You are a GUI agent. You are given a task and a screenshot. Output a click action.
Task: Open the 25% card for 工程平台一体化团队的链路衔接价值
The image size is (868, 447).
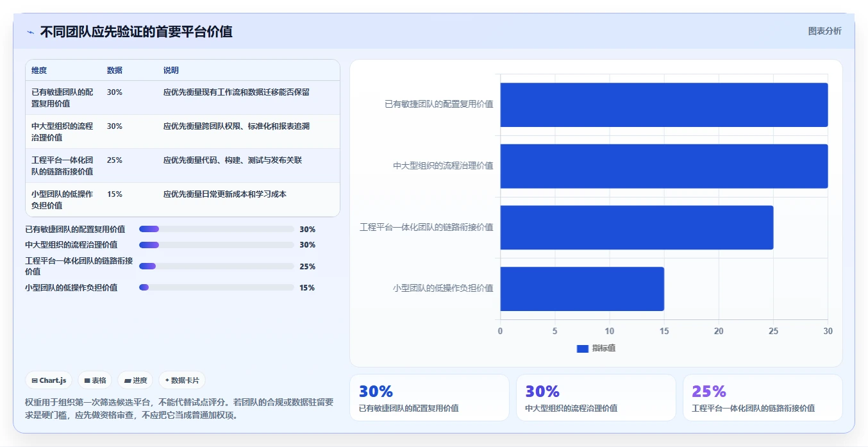pyautogui.click(x=763, y=398)
